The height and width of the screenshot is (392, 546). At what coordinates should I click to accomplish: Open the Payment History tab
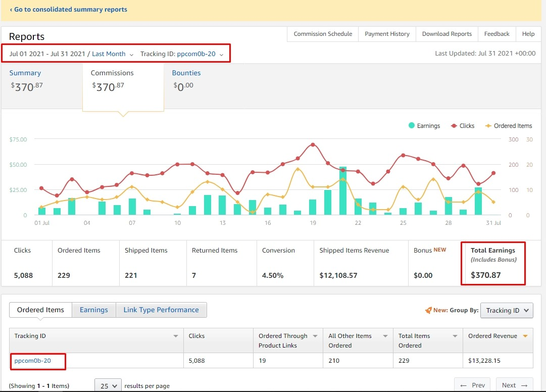point(387,34)
